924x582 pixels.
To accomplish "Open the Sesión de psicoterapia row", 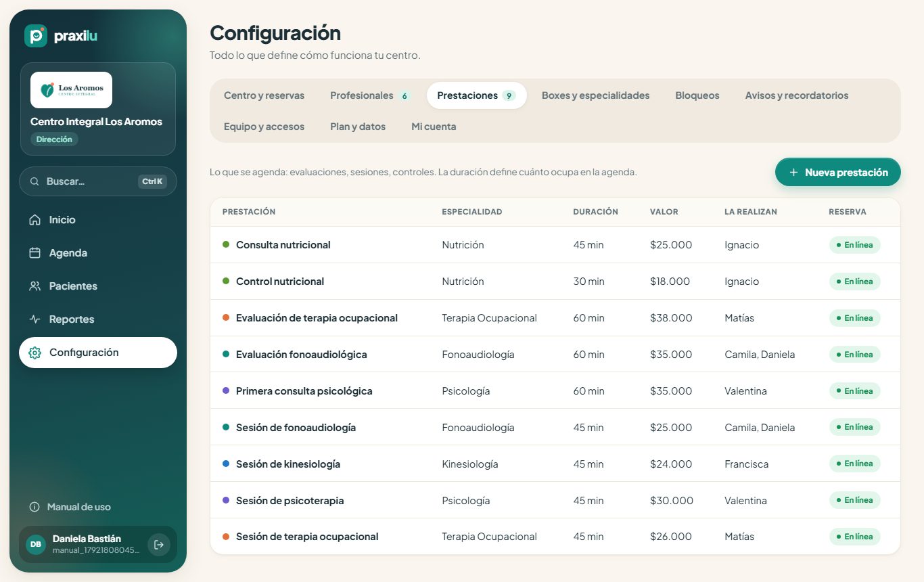I will [555, 500].
